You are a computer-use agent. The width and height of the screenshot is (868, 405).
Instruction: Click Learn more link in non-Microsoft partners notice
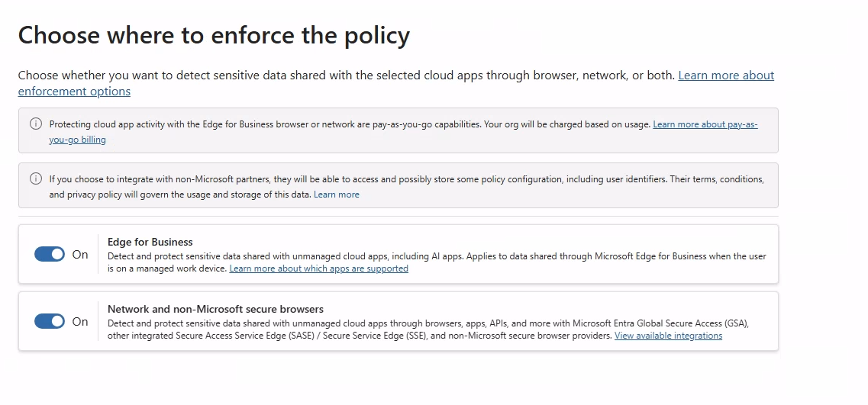coord(337,194)
